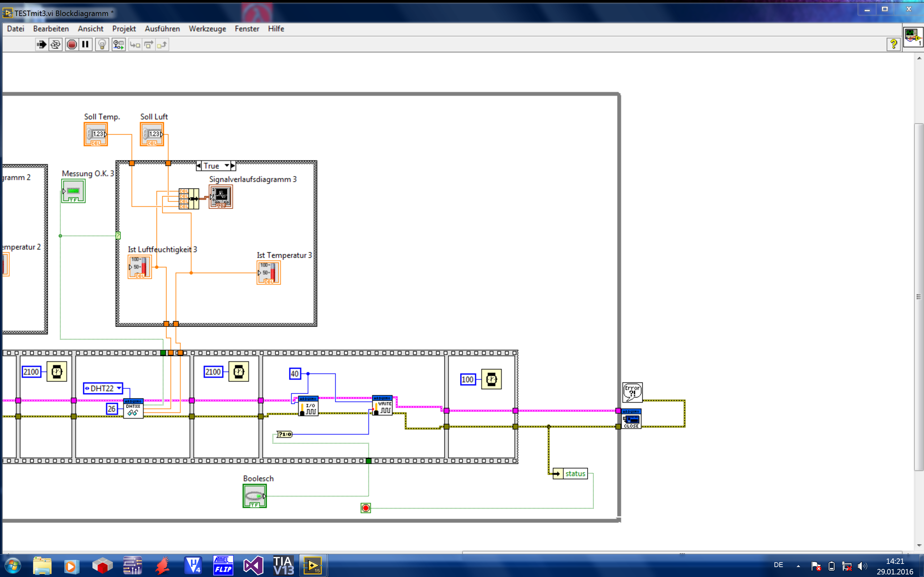Screen dimensions: 924x577
Task: Open the Context Help question mark
Action: pyautogui.click(x=893, y=44)
